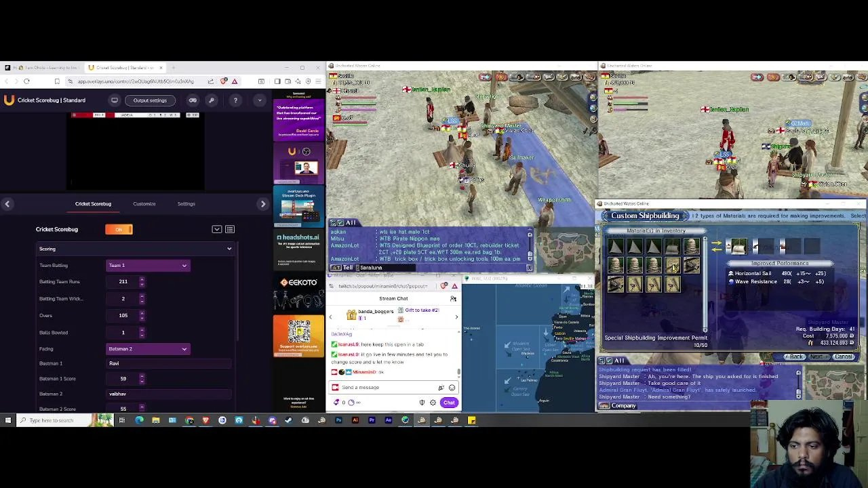The height and width of the screenshot is (488, 868).
Task: Go back in the Brave browser
Action: click(7, 81)
